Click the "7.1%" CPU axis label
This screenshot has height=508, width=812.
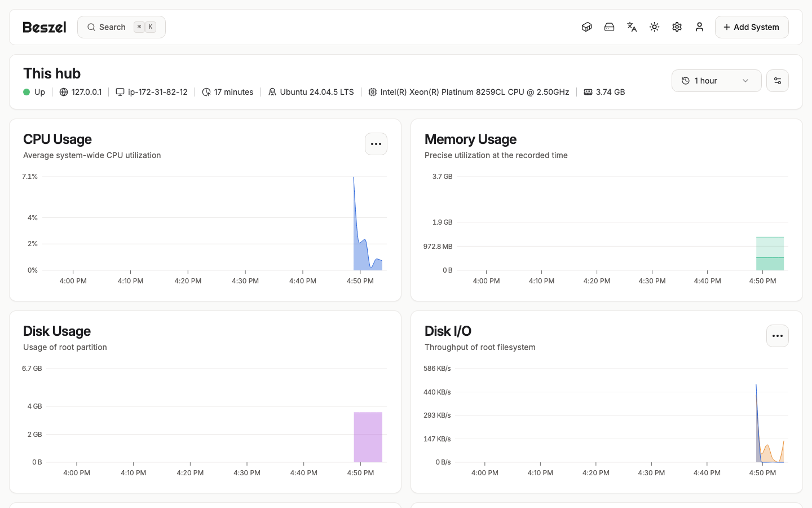pos(30,177)
